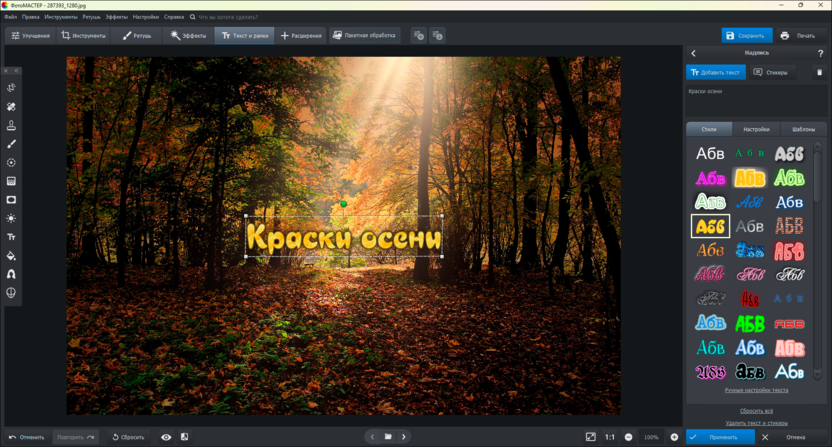832x447 pixels.
Task: Open the Шаблоны tab
Action: (x=803, y=129)
